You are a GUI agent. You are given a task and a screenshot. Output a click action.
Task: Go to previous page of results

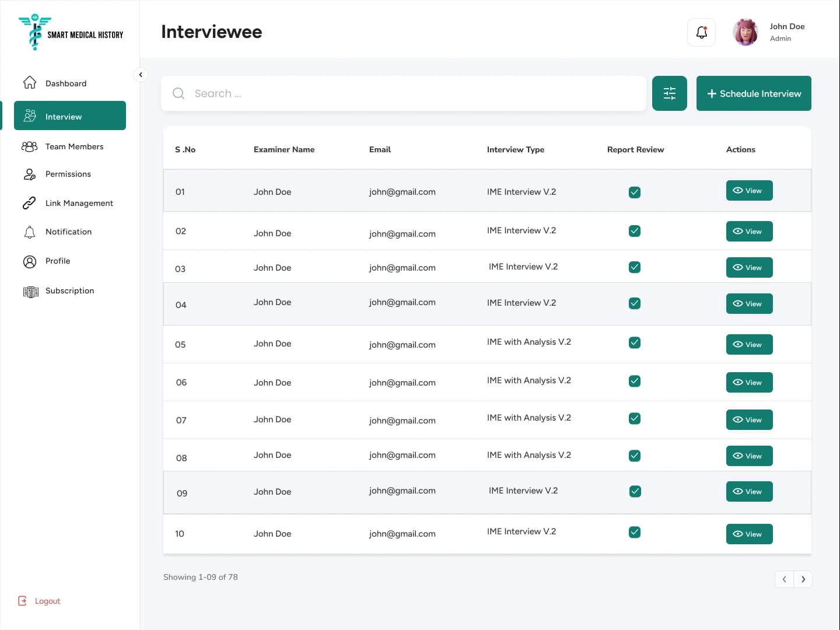click(x=784, y=579)
